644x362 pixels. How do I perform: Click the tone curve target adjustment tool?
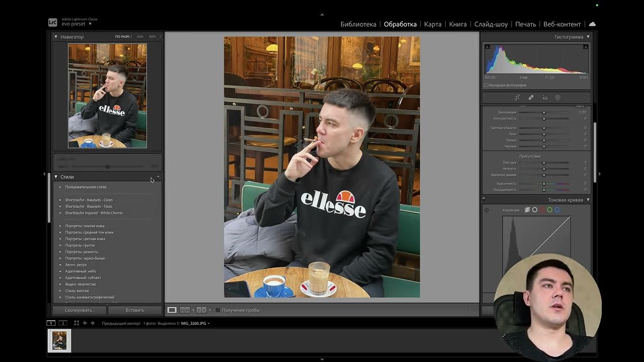click(x=487, y=210)
